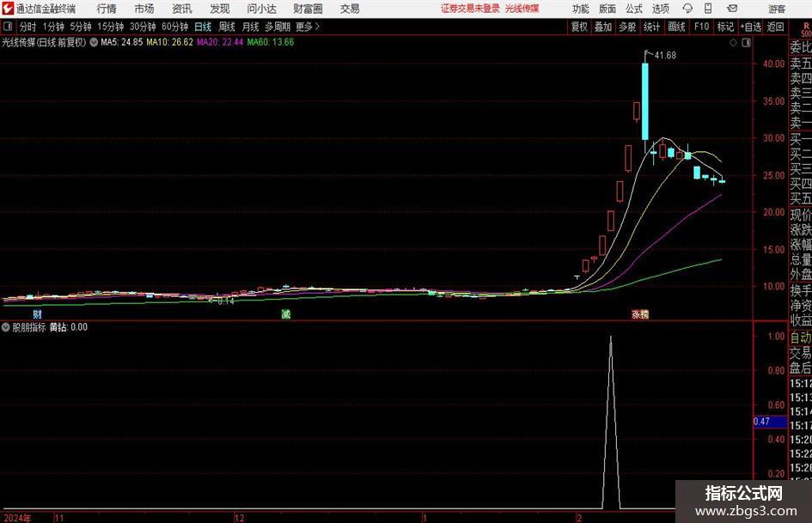The image size is (812, 523).
Task: Open the 选项 menu
Action: (x=660, y=9)
